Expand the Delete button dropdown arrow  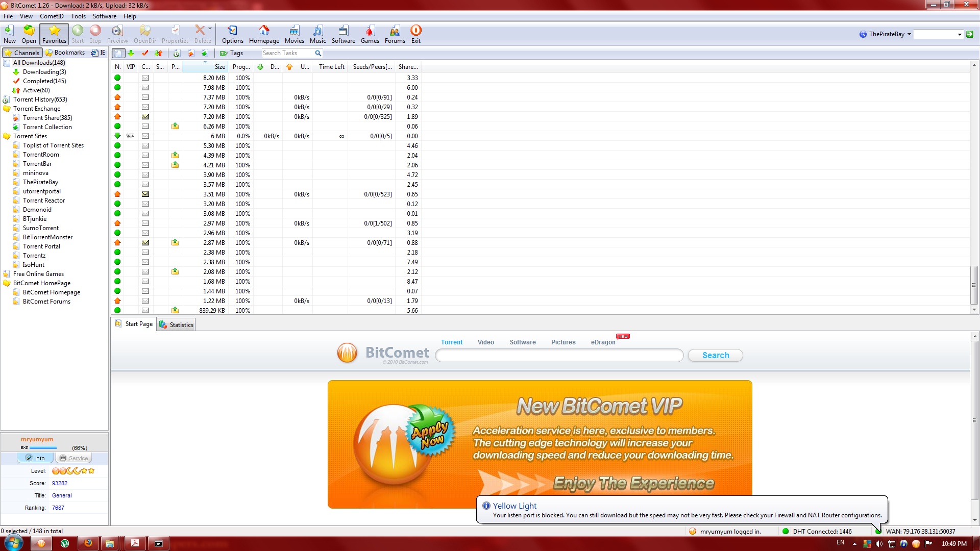click(210, 29)
